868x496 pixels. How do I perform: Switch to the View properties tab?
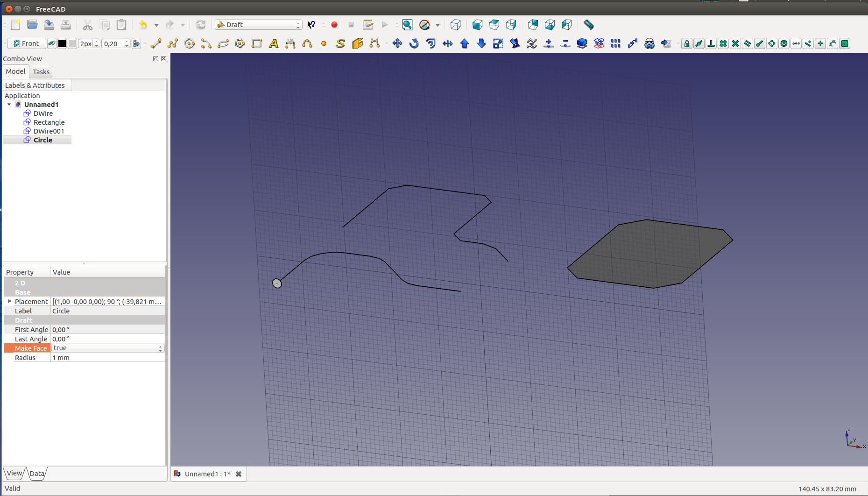click(x=14, y=473)
